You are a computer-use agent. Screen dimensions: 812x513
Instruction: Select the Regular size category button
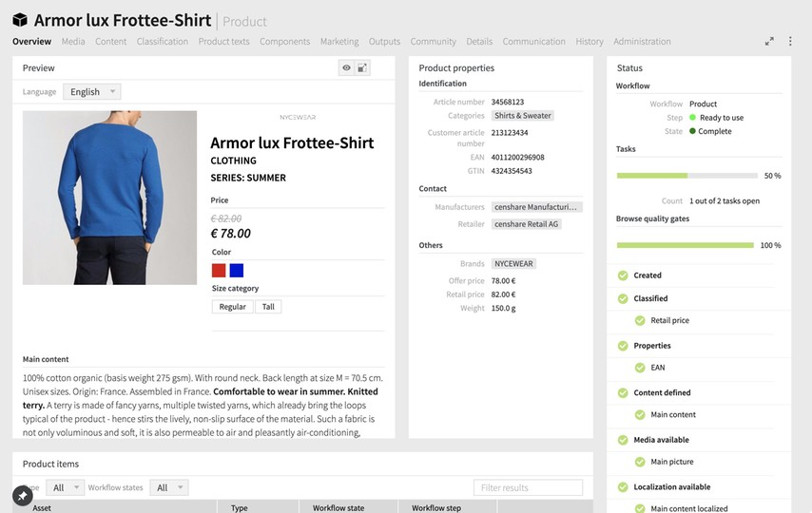(x=233, y=307)
